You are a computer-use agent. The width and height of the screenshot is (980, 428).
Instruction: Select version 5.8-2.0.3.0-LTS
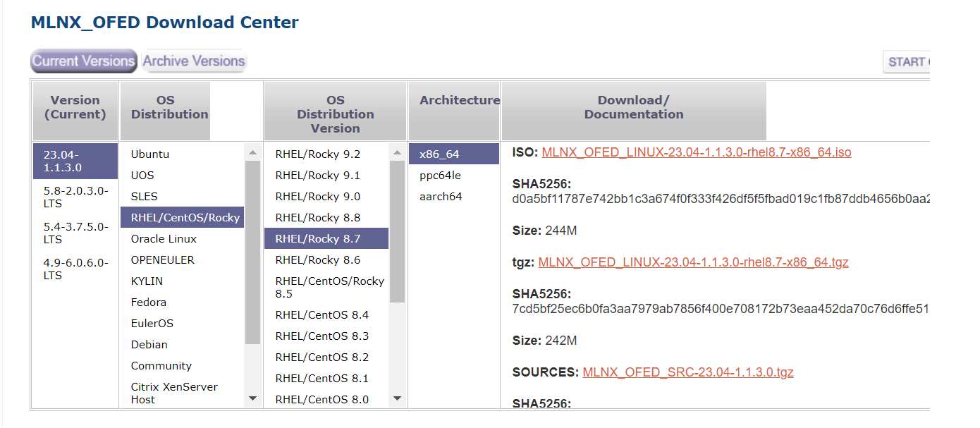pyautogui.click(x=75, y=197)
